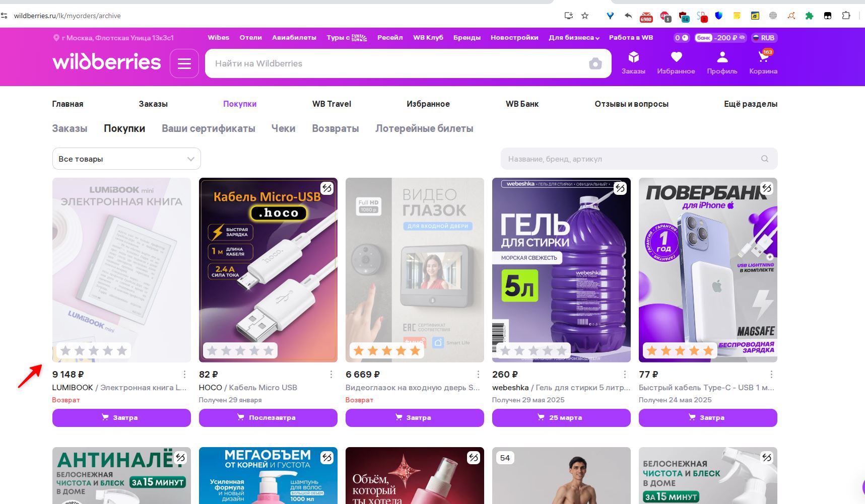This screenshot has width=865, height=504.
Task: Open the Видеоглазок product image
Action: tap(415, 270)
